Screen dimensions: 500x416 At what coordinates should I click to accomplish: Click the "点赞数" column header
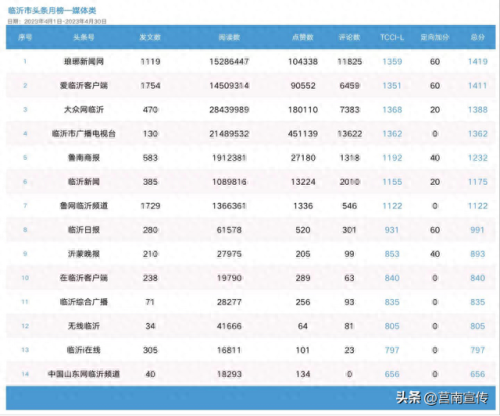pyautogui.click(x=303, y=37)
